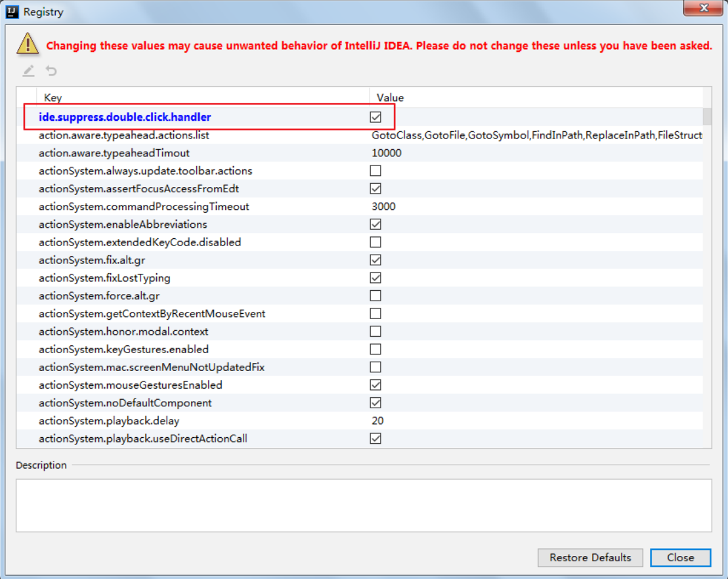728x579 pixels.
Task: Click the Restore Defaults button
Action: point(590,557)
